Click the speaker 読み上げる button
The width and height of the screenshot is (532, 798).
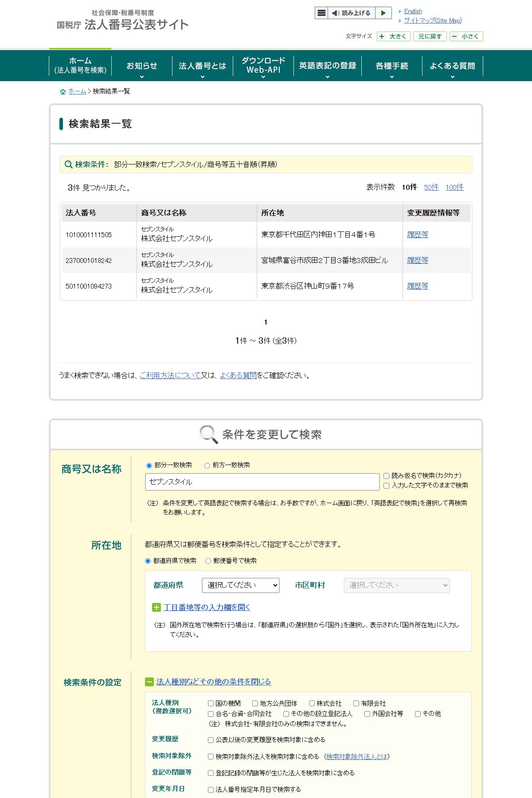[x=352, y=13]
